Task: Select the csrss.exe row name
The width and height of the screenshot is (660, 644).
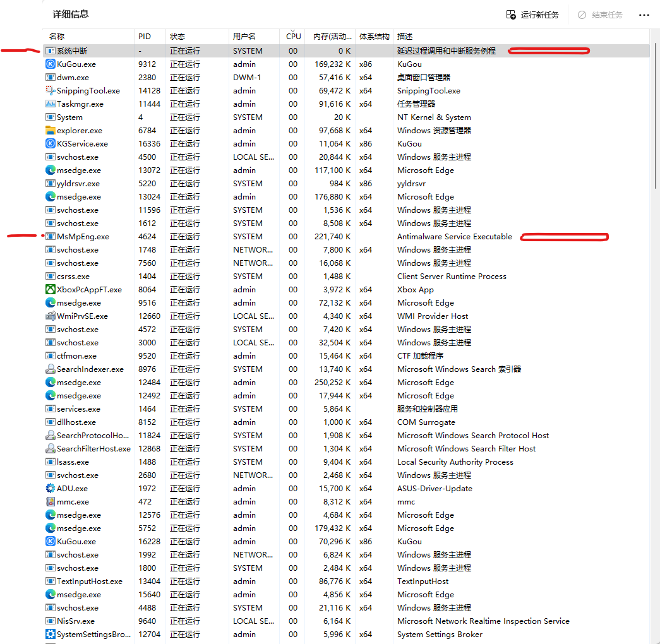Action: (73, 276)
